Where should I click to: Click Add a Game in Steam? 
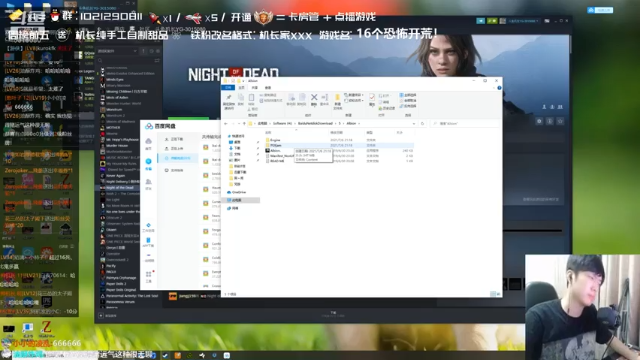(108, 316)
